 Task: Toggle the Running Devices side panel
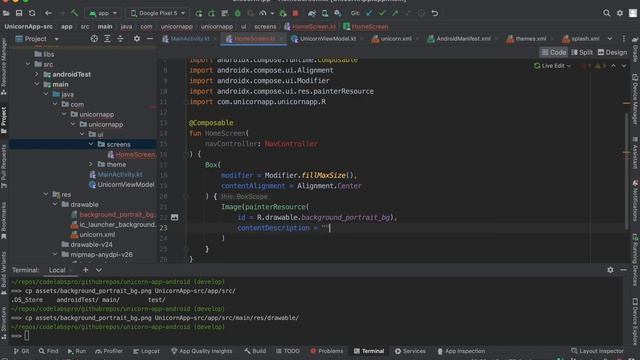[x=635, y=260]
